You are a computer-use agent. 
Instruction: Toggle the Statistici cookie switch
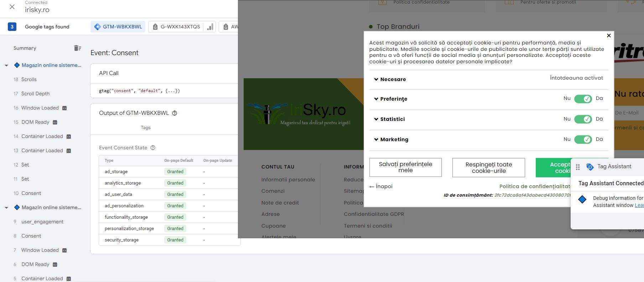(x=583, y=119)
